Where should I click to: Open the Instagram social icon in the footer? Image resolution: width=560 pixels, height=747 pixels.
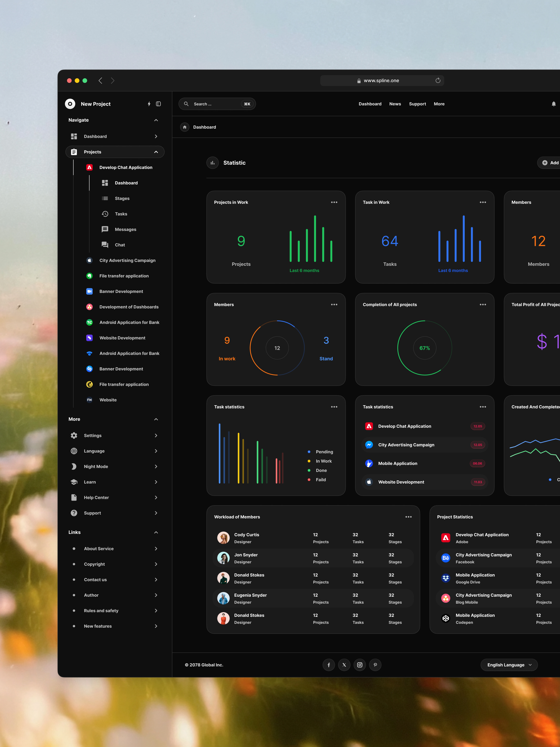pos(360,665)
